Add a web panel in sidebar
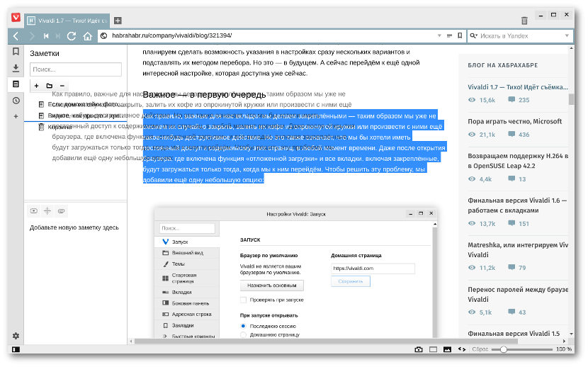Screen dimensions: 588x367 [x=16, y=117]
